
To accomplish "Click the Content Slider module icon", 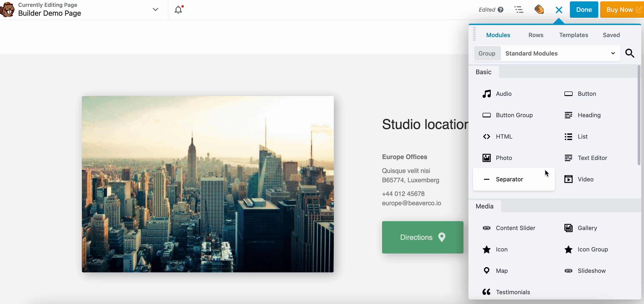I will (487, 228).
